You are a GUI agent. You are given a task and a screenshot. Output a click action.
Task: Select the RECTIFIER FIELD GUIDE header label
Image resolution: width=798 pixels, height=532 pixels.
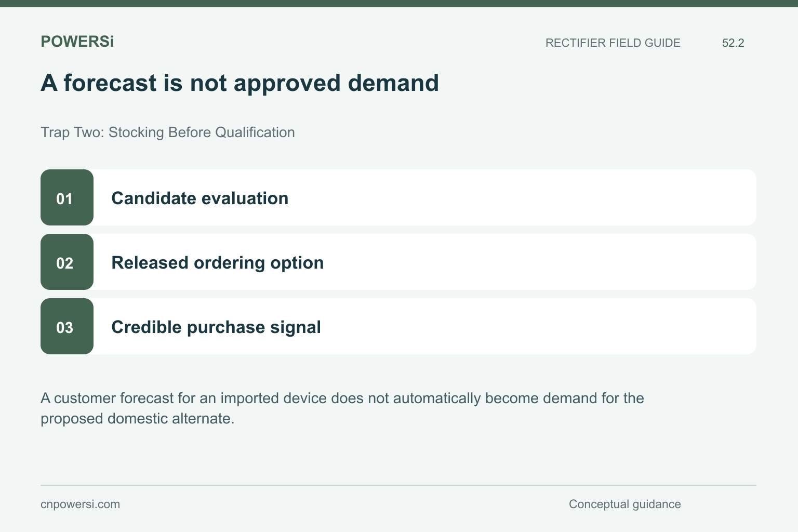pyautogui.click(x=613, y=43)
